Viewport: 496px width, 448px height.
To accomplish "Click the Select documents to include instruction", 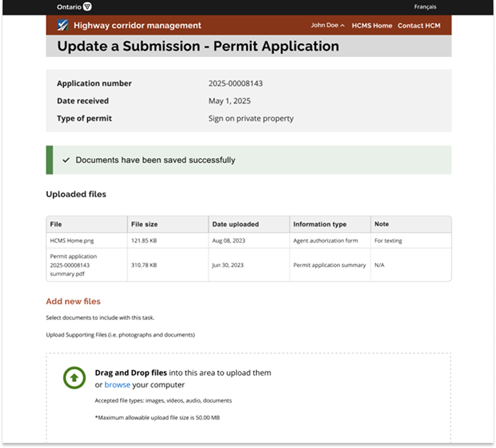I will click(100, 318).
